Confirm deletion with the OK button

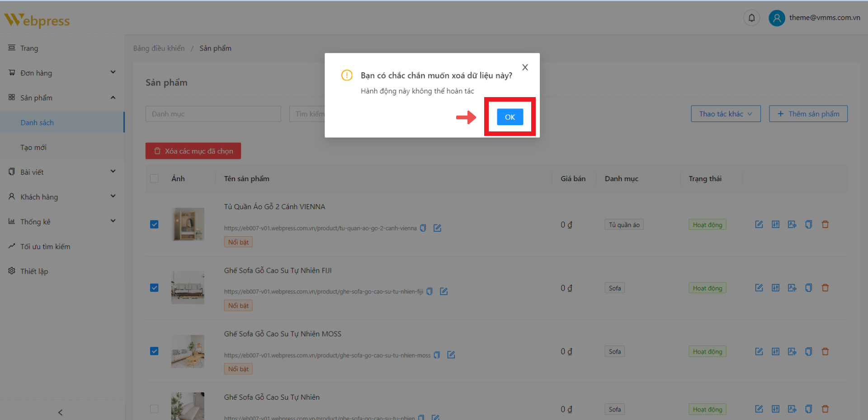[x=509, y=117]
